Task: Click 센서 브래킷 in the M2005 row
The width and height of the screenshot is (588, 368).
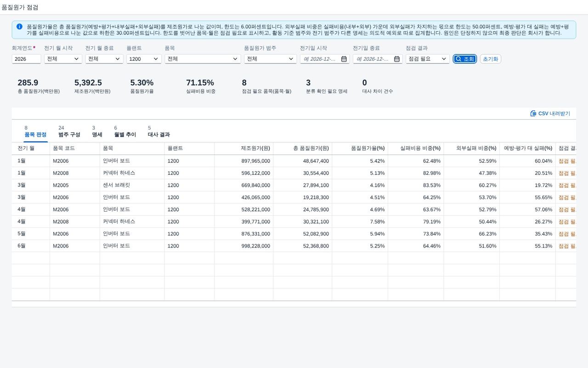Action: (117, 185)
